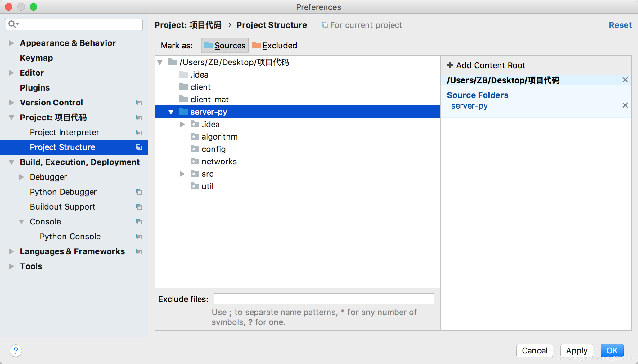This screenshot has width=638, height=364.
Task: Click the help question mark icon
Action: tap(16, 351)
